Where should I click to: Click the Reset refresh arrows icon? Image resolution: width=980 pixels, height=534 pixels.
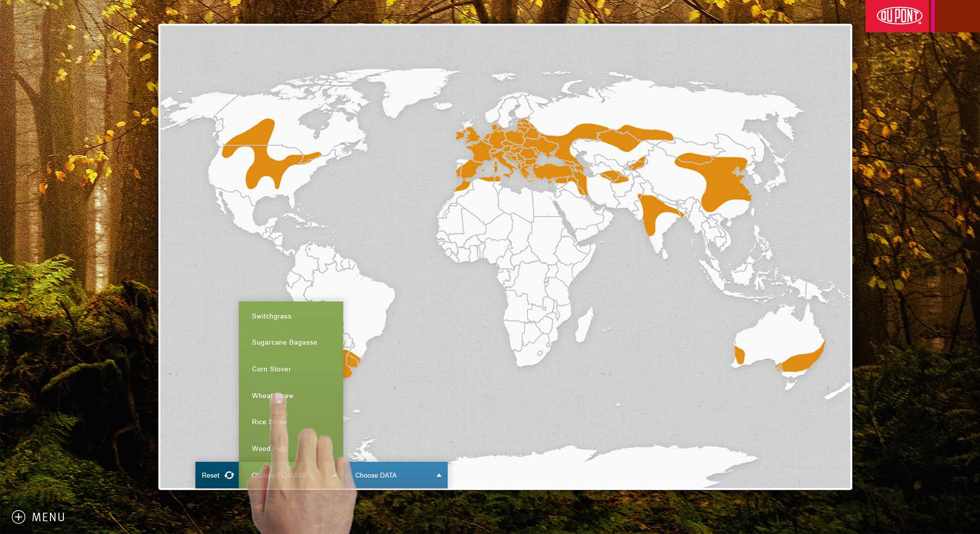pos(229,475)
